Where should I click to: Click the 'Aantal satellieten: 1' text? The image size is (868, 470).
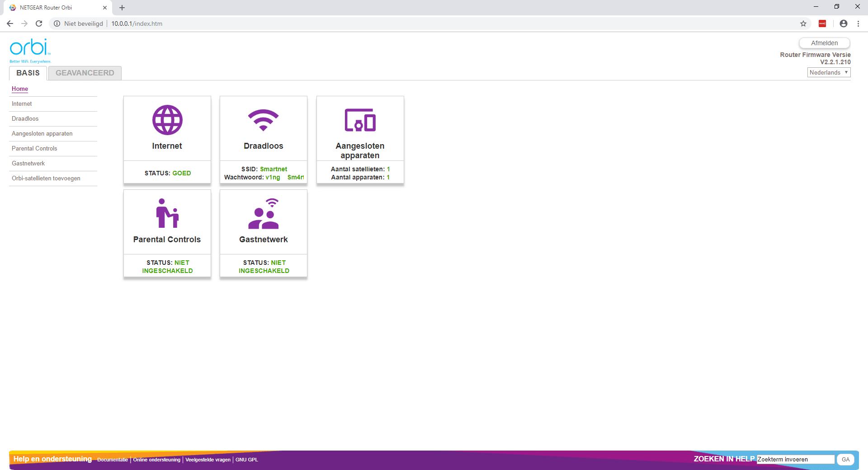pyautogui.click(x=360, y=169)
